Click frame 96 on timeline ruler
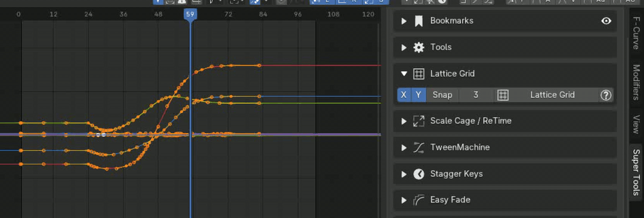This screenshot has height=218, width=644. click(x=298, y=14)
